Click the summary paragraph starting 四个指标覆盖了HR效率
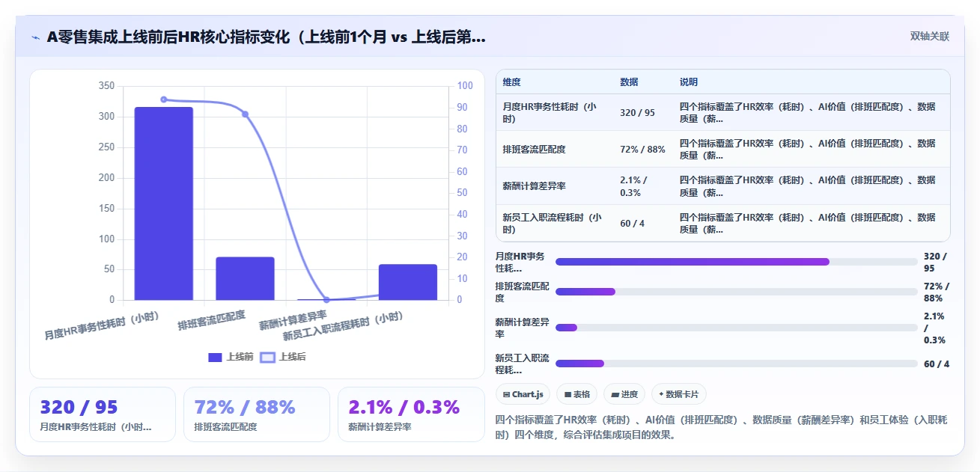The width and height of the screenshot is (980, 472). [721, 427]
